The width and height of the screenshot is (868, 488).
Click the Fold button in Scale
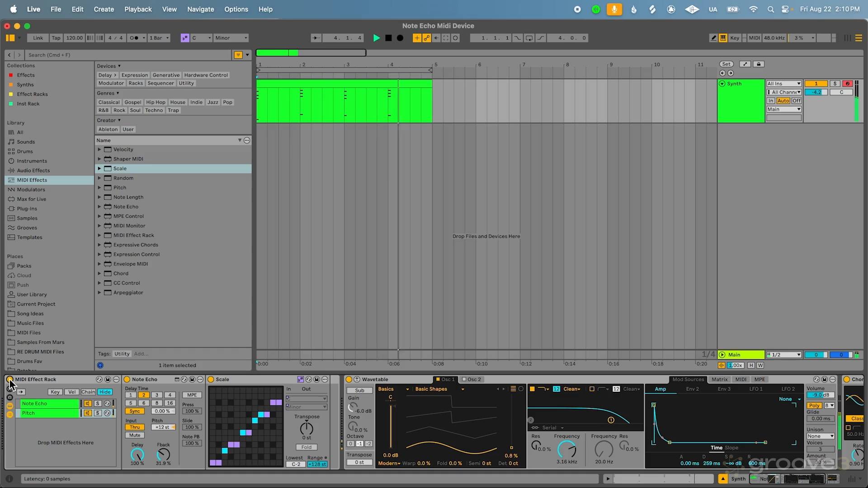coord(307,447)
